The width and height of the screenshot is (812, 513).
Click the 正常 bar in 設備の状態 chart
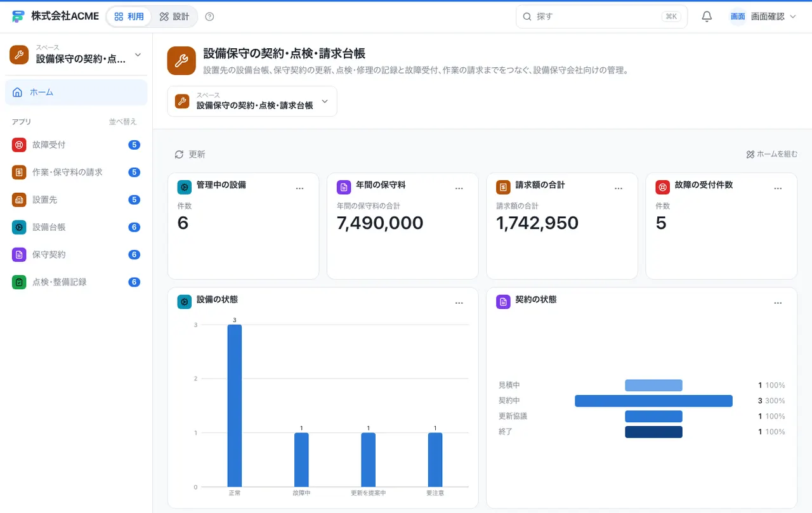point(234,406)
